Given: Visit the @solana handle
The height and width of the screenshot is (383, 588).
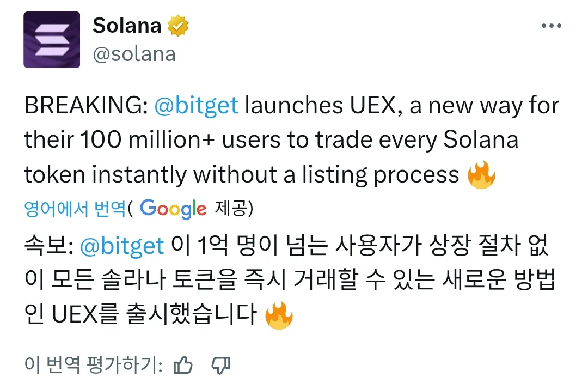Looking at the screenshot, I should click(x=134, y=54).
